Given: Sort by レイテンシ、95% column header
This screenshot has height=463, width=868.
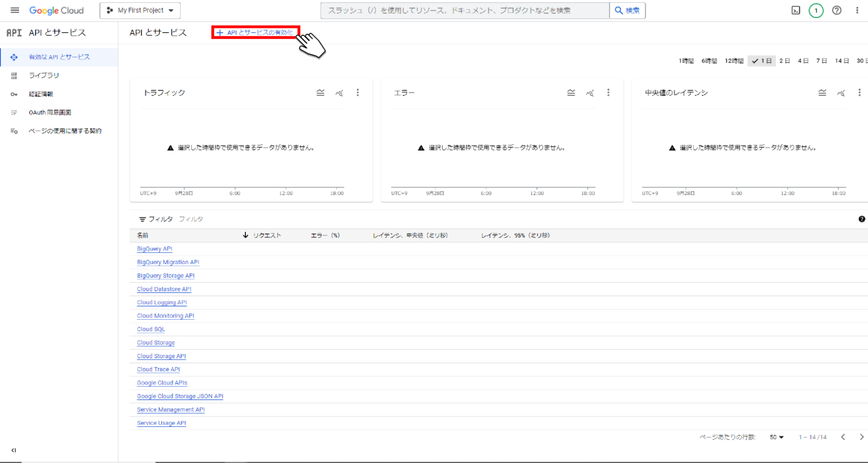Looking at the screenshot, I should [x=515, y=235].
